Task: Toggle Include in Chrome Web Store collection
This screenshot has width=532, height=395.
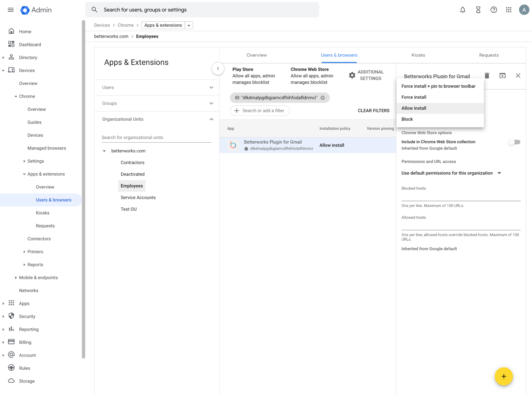Action: pos(514,142)
